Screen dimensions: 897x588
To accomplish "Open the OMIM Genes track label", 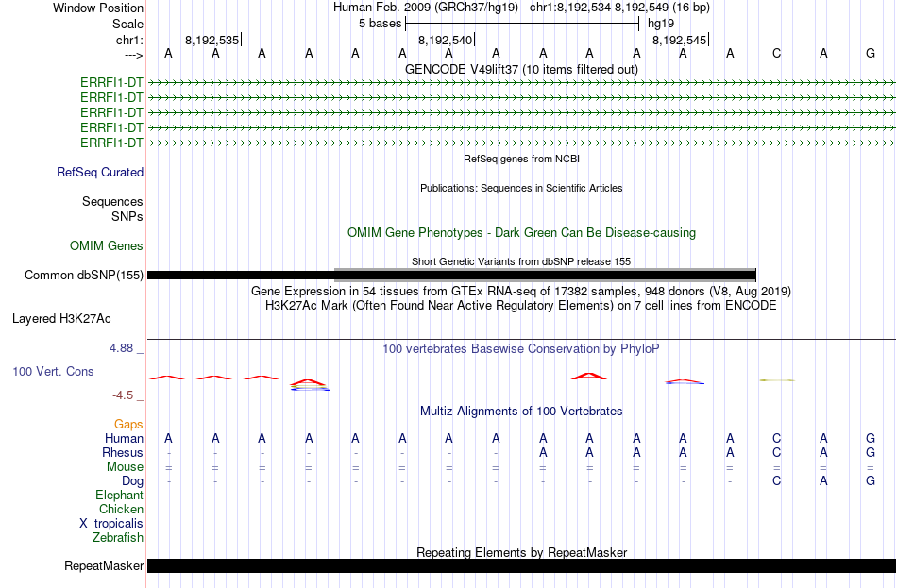I will click(x=107, y=246).
